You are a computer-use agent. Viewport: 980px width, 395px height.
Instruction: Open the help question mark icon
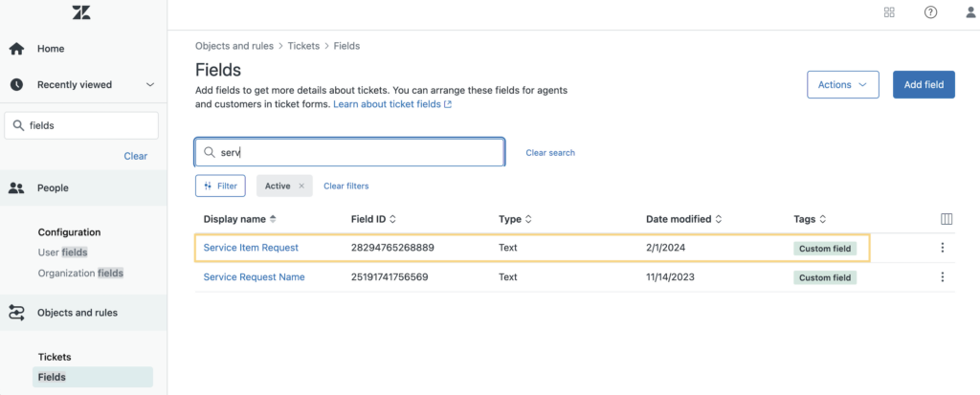(930, 12)
